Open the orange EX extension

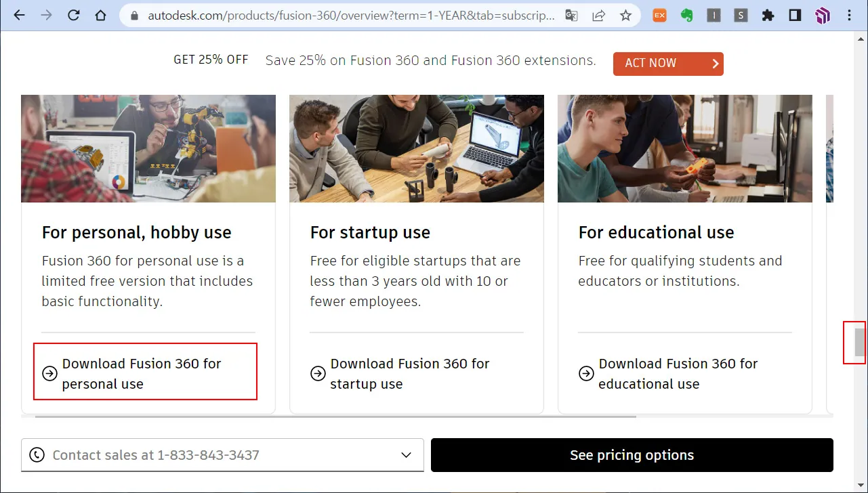(659, 15)
